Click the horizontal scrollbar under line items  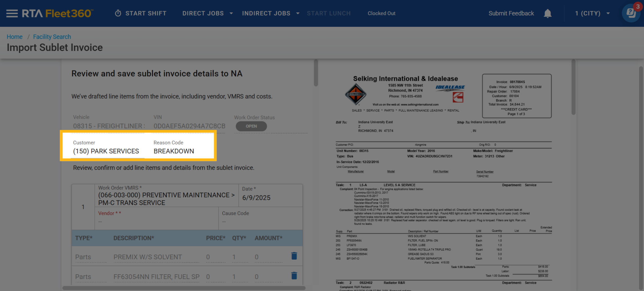184,288
